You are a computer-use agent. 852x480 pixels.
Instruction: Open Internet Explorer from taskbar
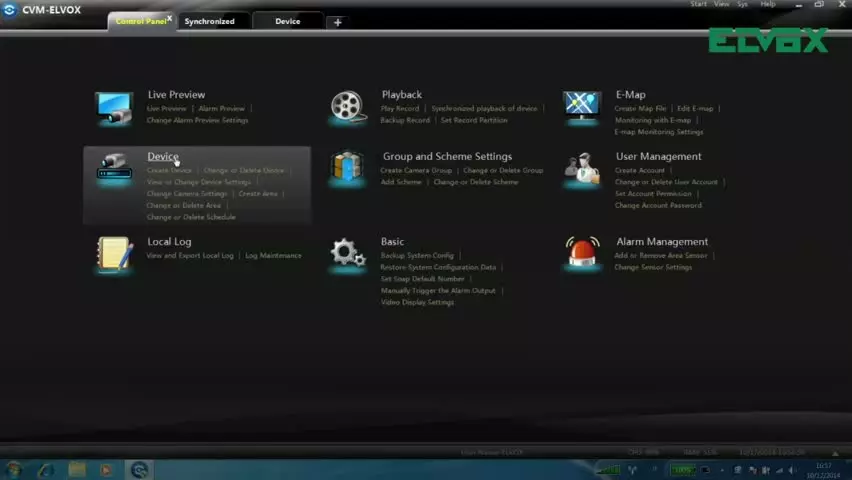pos(46,470)
